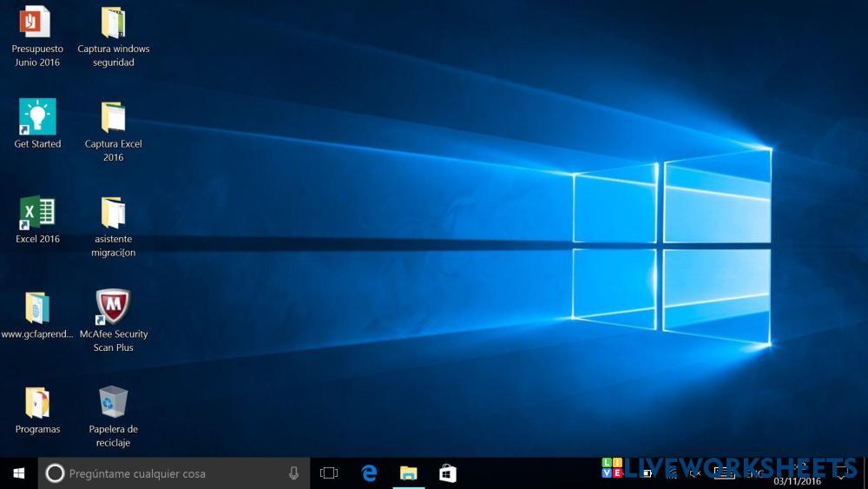Select the Captura windows seguridad folder
The width and height of the screenshot is (868, 489).
(113, 23)
